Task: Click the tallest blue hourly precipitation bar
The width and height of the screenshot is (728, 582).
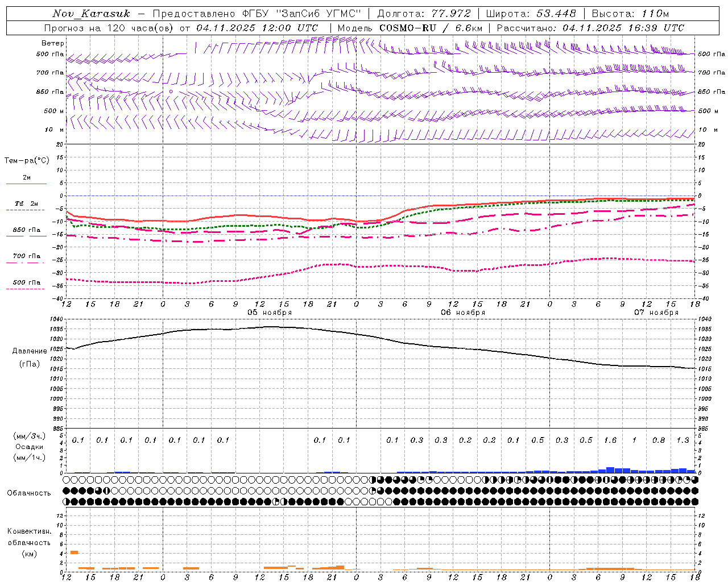Action: pyautogui.click(x=610, y=470)
